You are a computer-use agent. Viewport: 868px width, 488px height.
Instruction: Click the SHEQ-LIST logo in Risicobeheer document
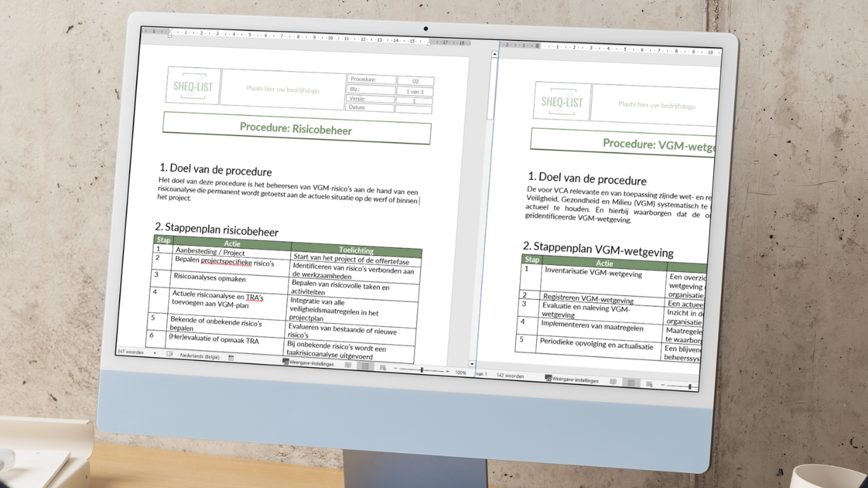[x=193, y=86]
